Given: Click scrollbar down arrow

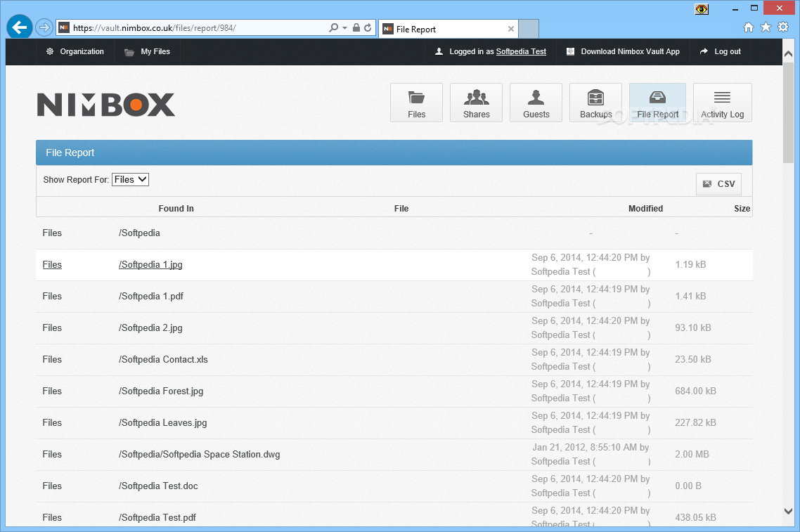Looking at the screenshot, I should pos(788,511).
